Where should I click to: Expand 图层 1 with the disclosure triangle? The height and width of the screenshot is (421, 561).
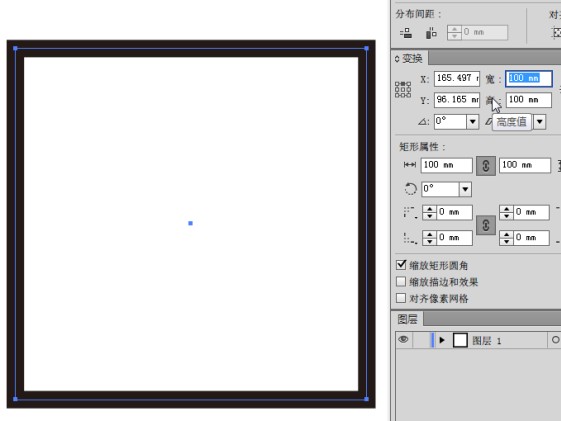442,340
